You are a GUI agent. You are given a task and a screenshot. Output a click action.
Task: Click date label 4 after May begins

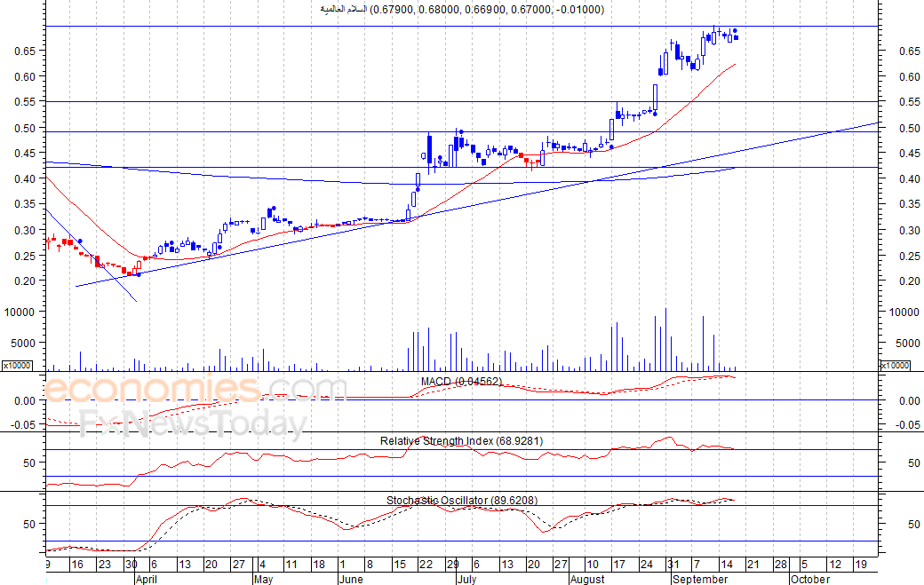point(263,565)
